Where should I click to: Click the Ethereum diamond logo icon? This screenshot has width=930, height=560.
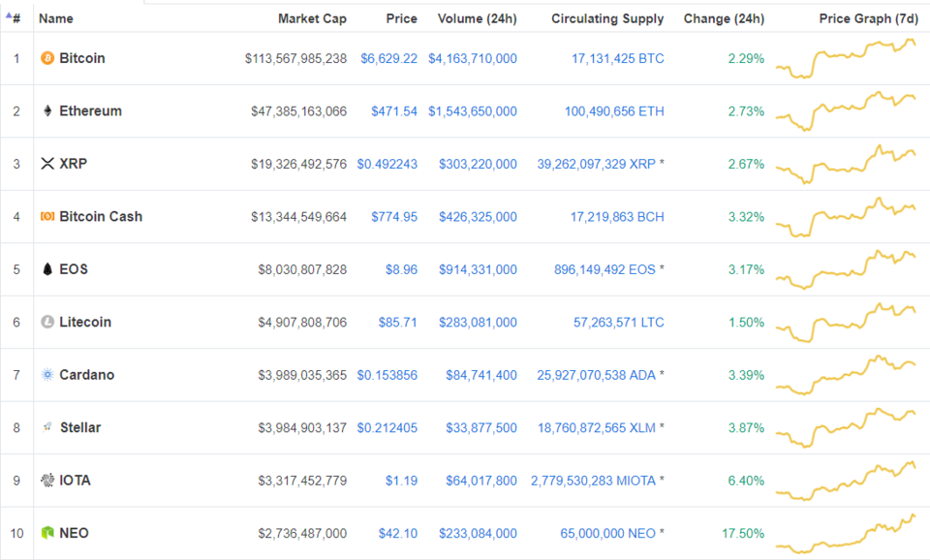(47, 110)
